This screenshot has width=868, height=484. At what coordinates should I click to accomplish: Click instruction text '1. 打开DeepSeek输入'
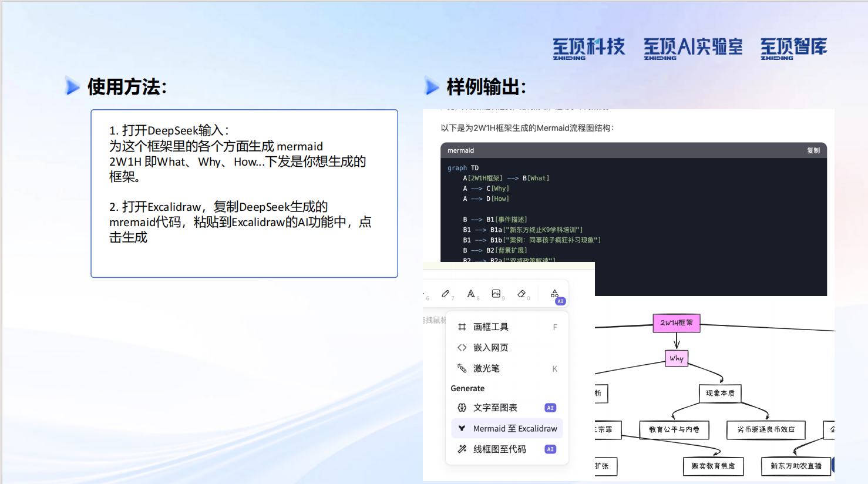tap(169, 130)
